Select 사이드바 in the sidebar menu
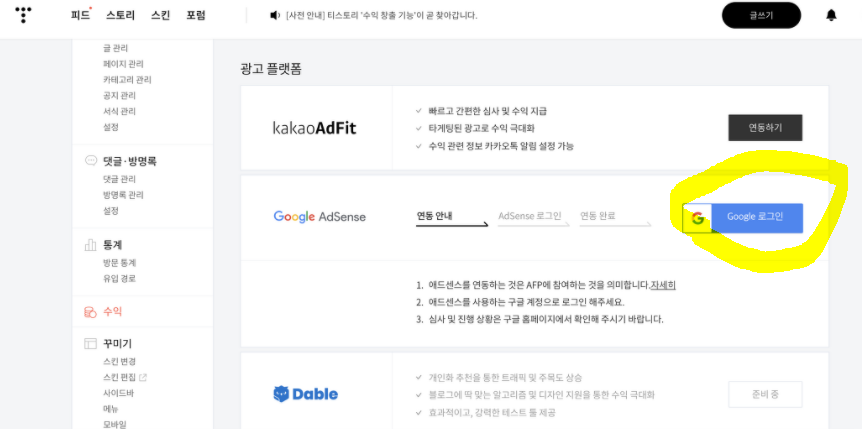This screenshot has height=429, width=862. point(118,393)
